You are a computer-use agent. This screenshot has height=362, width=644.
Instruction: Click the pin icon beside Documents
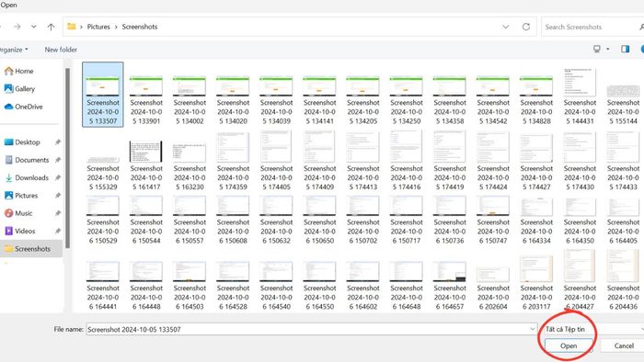point(58,160)
